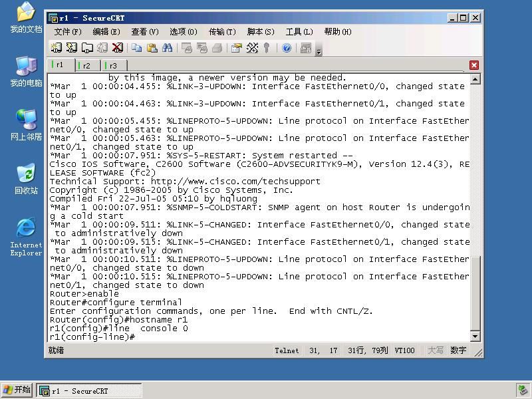Switch to the r3 session tab
This screenshot has height=399, width=532.
click(114, 65)
